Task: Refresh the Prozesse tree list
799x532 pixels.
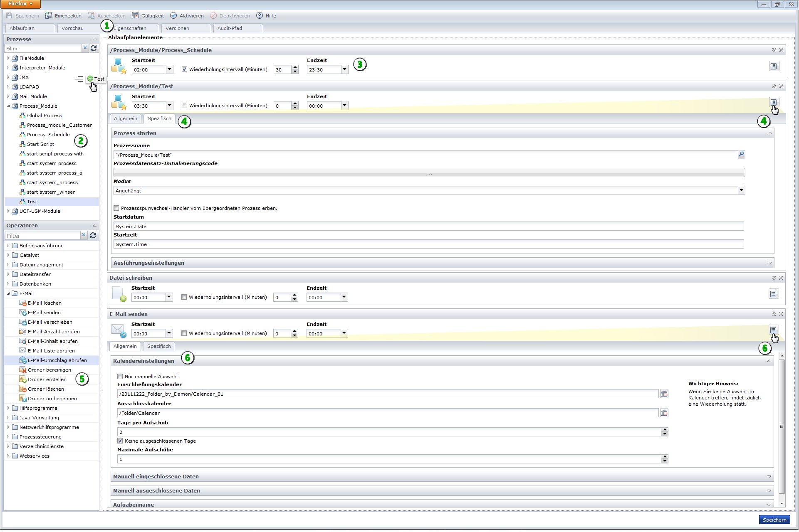Action: (x=94, y=48)
